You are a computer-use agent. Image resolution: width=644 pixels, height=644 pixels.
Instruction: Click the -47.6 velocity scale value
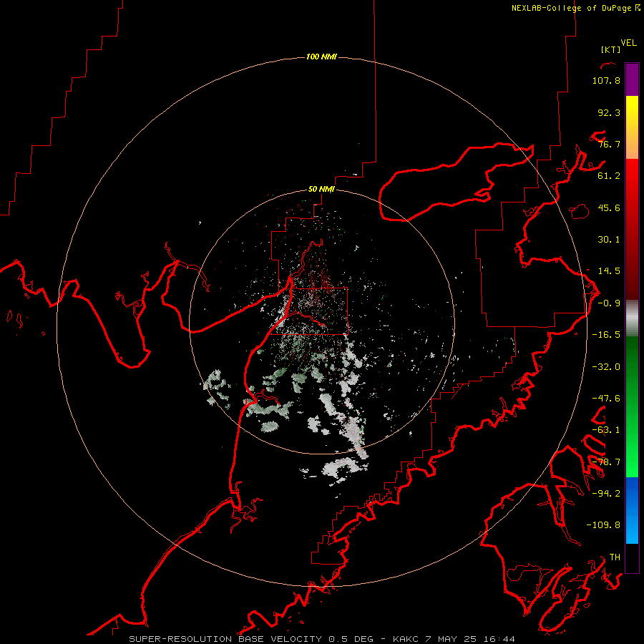click(x=606, y=399)
